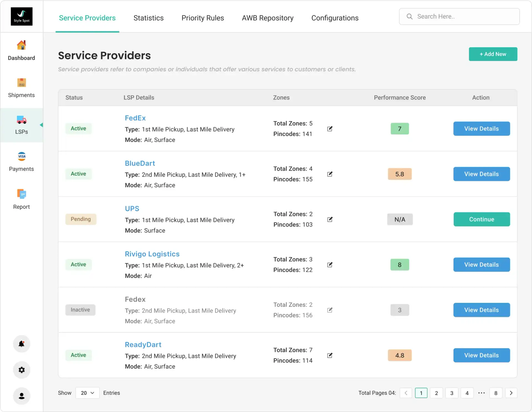Click the Style Spot logo
This screenshot has height=412, width=532.
click(x=22, y=16)
